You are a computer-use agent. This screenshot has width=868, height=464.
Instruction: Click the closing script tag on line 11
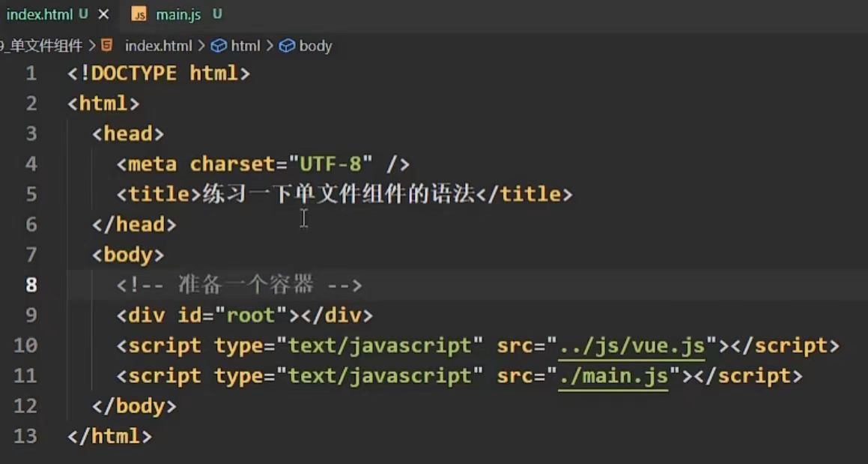coord(748,376)
